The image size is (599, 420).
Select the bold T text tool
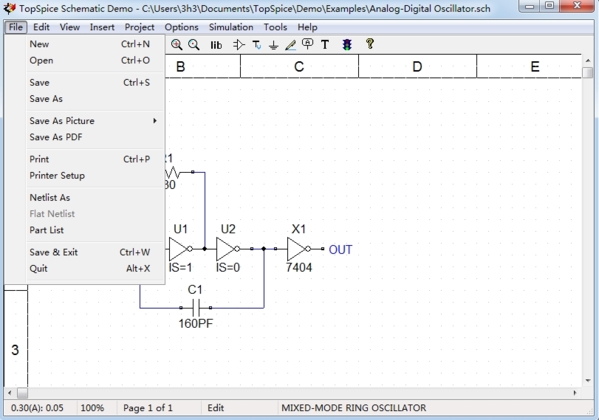(x=325, y=45)
